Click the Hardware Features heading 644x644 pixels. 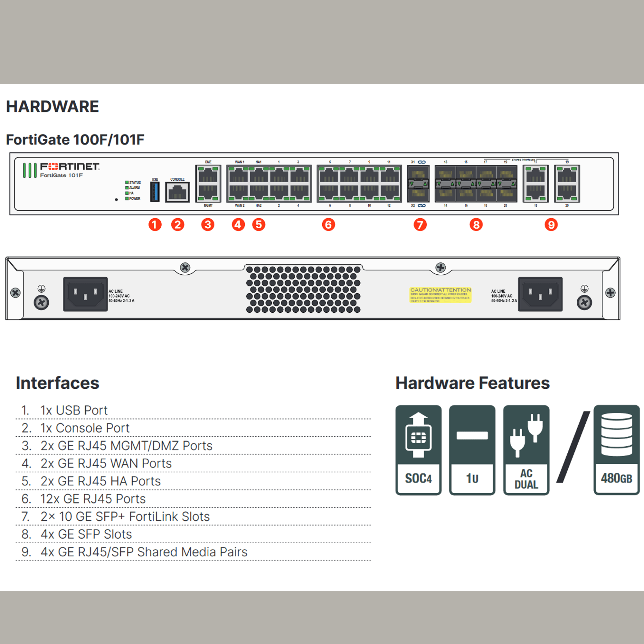(472, 383)
